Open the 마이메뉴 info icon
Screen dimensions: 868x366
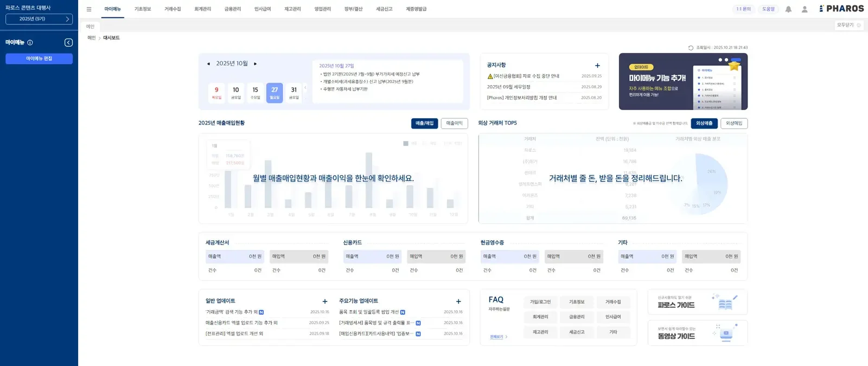(x=30, y=42)
